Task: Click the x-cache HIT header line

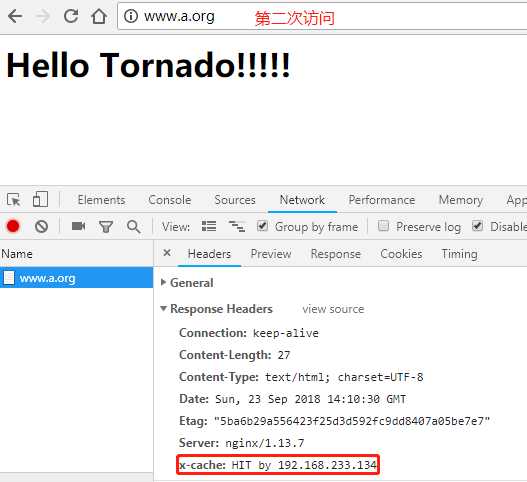Action: (x=278, y=465)
